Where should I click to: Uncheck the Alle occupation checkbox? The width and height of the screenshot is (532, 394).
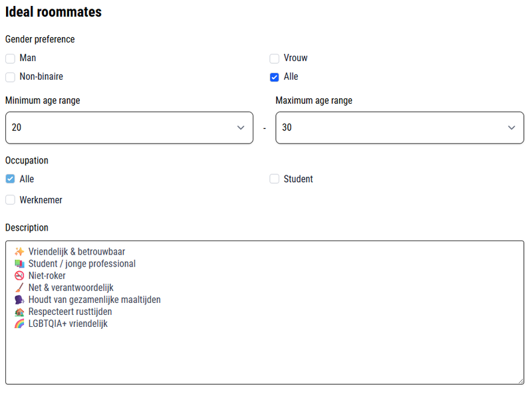click(x=10, y=179)
